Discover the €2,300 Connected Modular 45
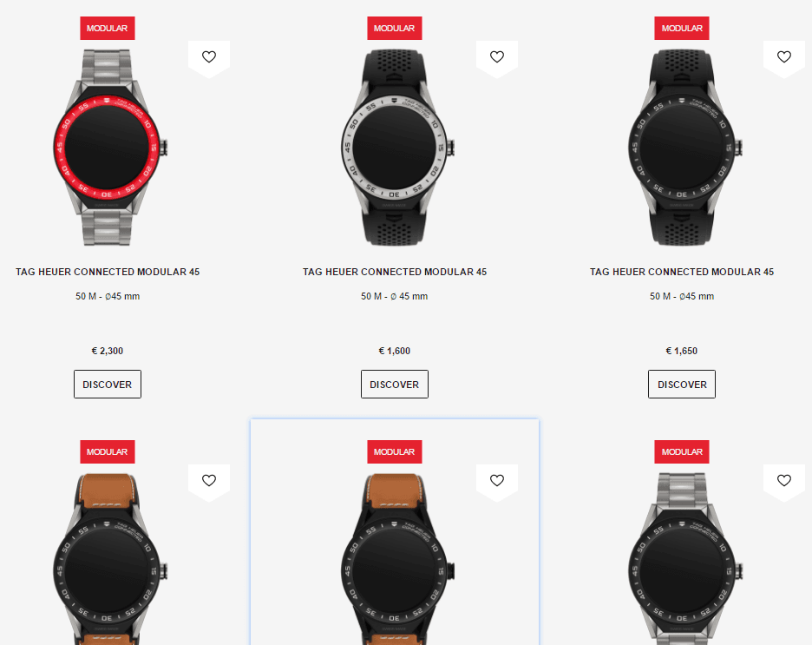Image resolution: width=812 pixels, height=645 pixels. [108, 384]
